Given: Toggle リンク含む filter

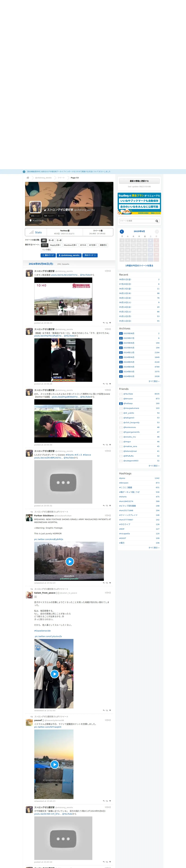Looking at the screenshot, I should pos(47,250).
